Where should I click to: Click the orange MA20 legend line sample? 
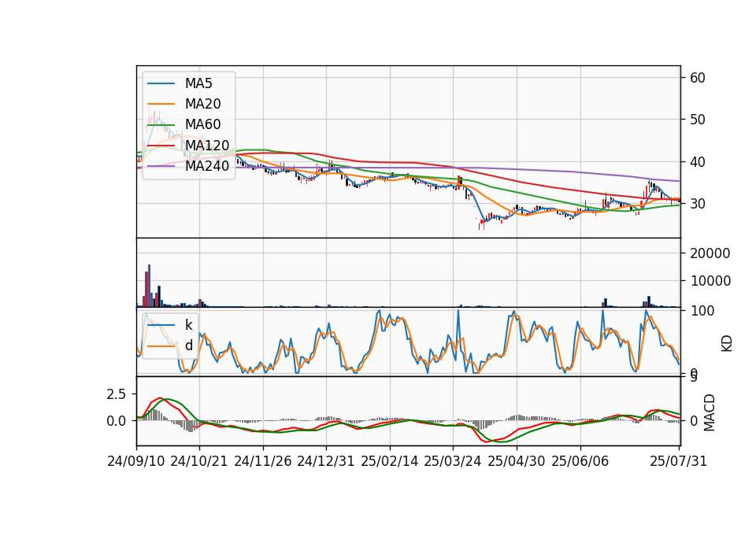[x=161, y=104]
